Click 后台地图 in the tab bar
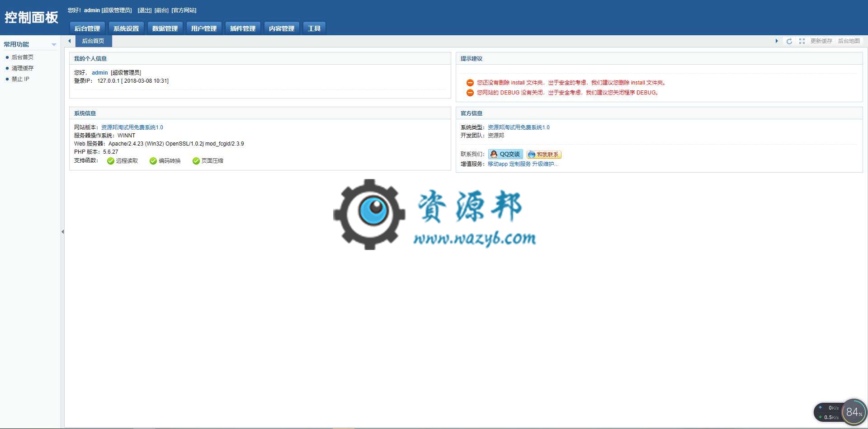 click(x=849, y=41)
